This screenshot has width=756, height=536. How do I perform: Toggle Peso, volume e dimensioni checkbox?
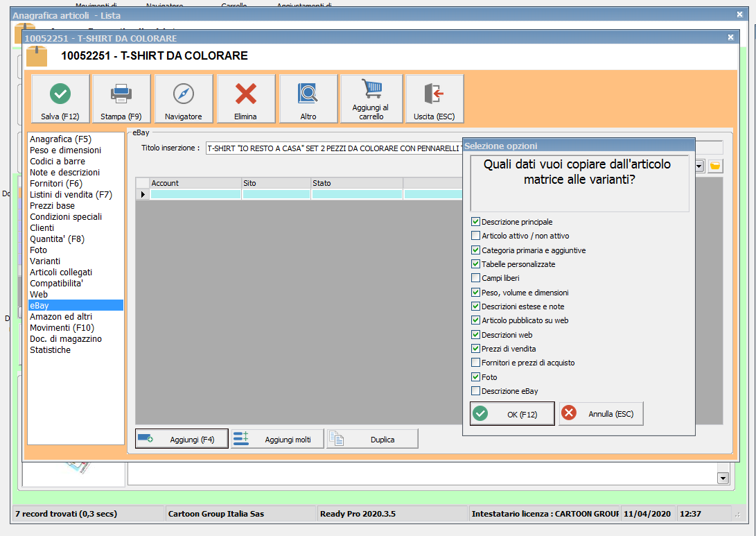[x=475, y=293]
